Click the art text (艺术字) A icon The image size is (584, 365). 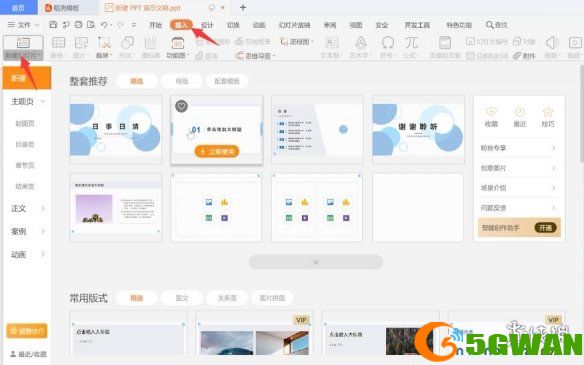click(x=361, y=43)
